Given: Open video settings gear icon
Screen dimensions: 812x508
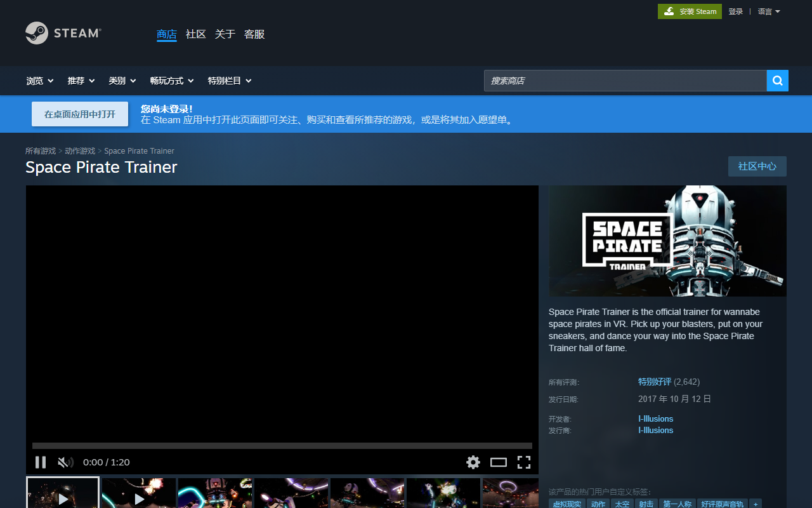Looking at the screenshot, I should click(473, 462).
